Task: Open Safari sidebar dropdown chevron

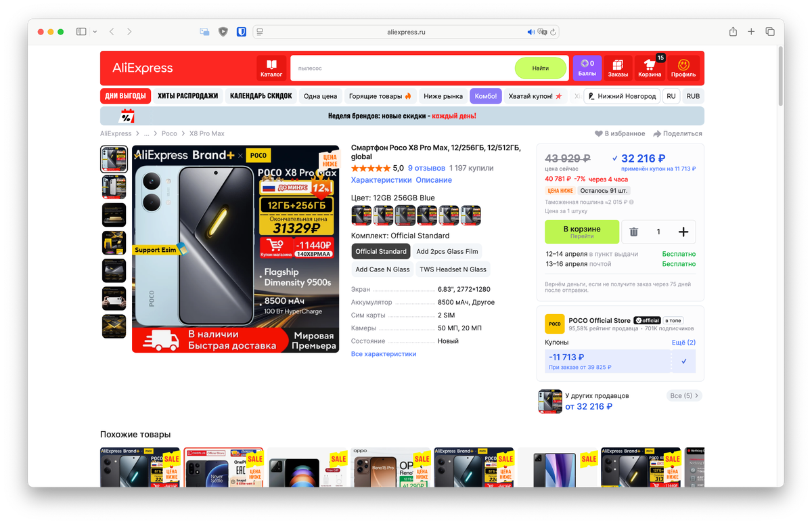Action: 95,32
